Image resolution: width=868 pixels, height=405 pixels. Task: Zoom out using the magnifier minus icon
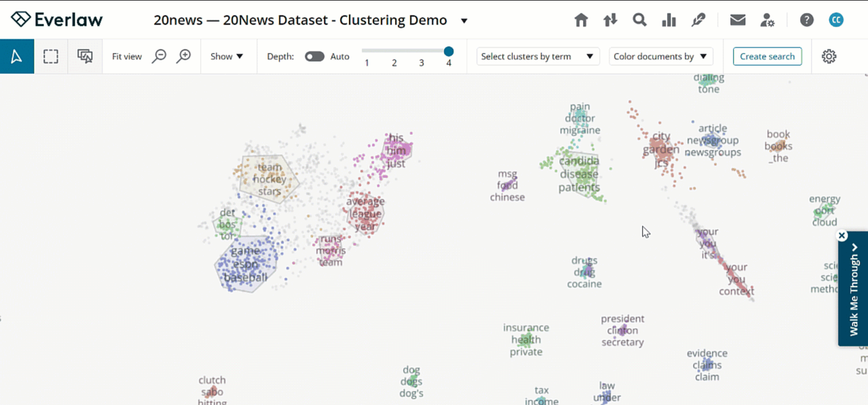(x=159, y=56)
